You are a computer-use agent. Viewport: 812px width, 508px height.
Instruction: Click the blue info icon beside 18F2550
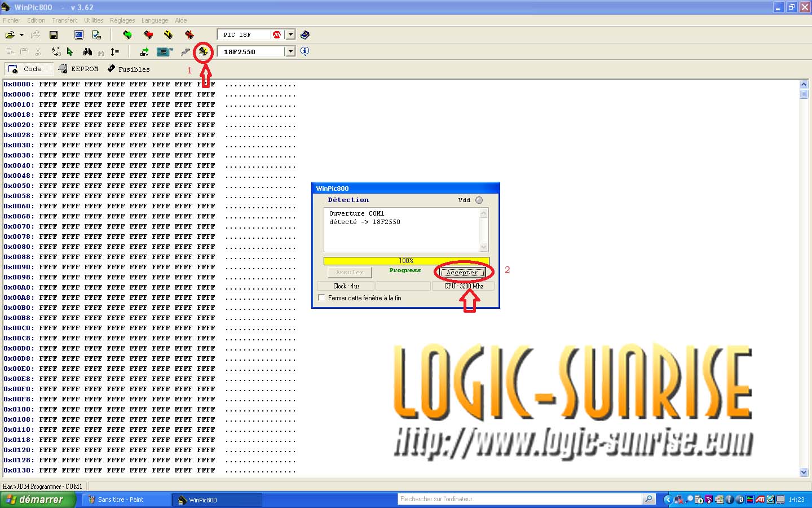coord(305,51)
